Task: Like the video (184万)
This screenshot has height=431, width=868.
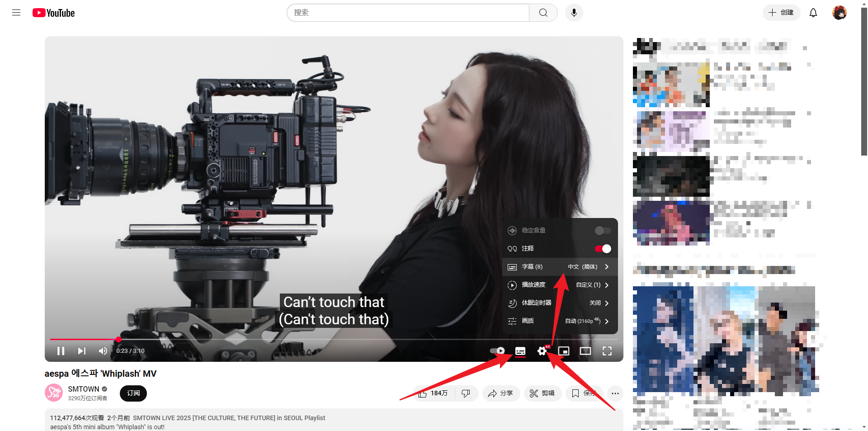Action: click(x=433, y=393)
